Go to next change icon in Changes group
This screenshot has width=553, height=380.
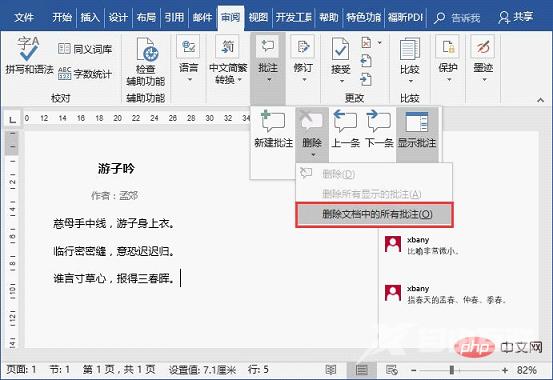(366, 79)
